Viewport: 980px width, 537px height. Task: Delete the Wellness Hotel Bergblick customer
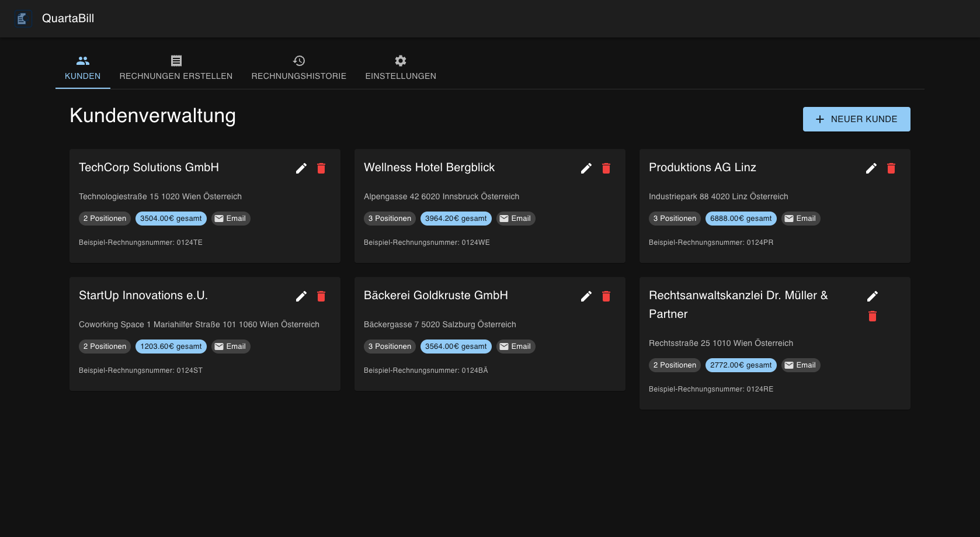pos(606,168)
